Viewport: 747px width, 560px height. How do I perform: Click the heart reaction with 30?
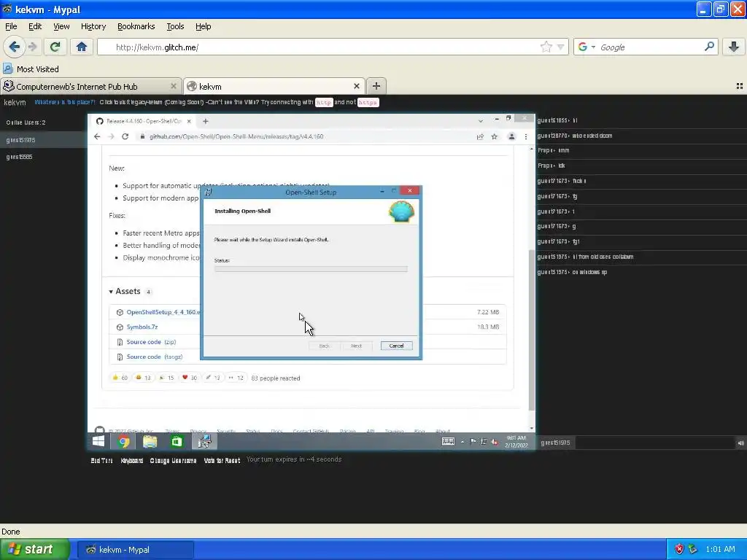point(189,378)
